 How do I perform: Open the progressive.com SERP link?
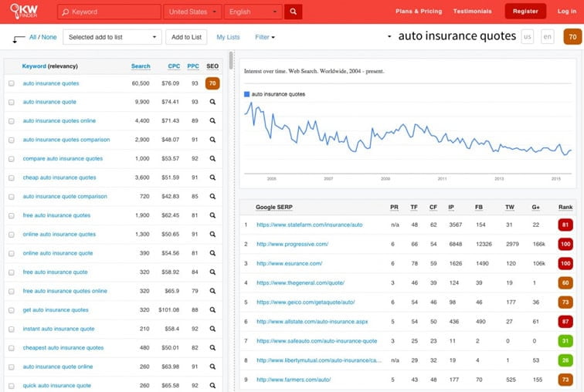(292, 245)
